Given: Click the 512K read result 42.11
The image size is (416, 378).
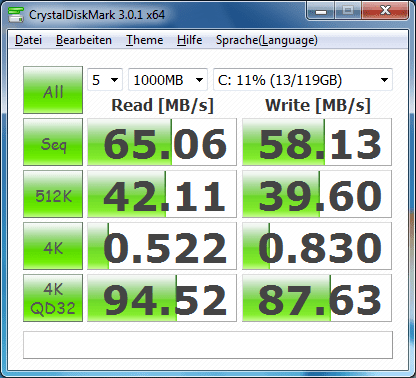Looking at the screenshot, I should (162, 194).
